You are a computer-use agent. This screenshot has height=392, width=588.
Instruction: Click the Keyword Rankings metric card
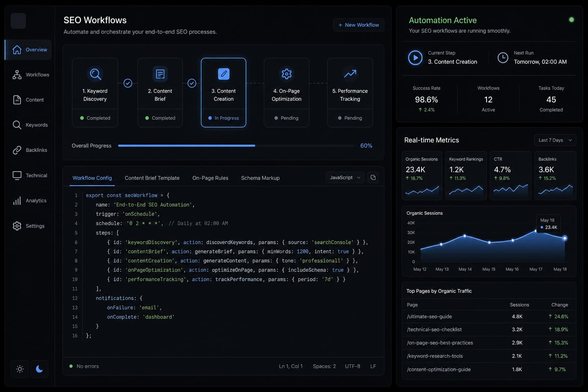pyautogui.click(x=466, y=176)
